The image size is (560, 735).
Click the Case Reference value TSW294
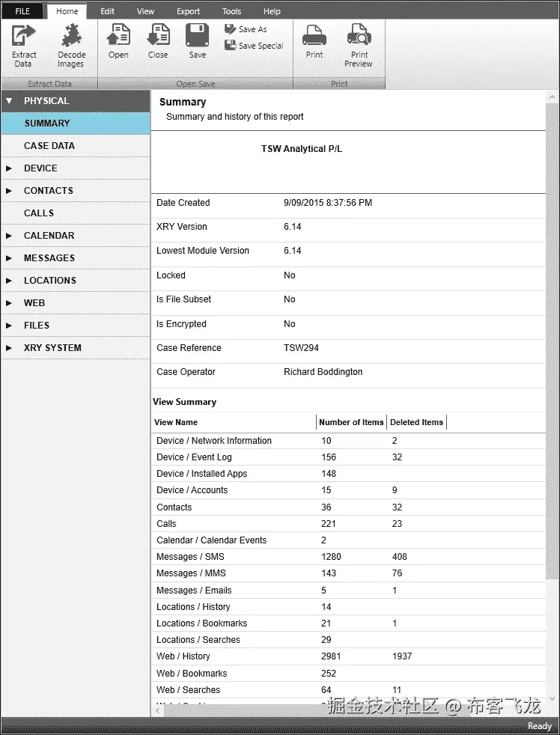point(301,348)
